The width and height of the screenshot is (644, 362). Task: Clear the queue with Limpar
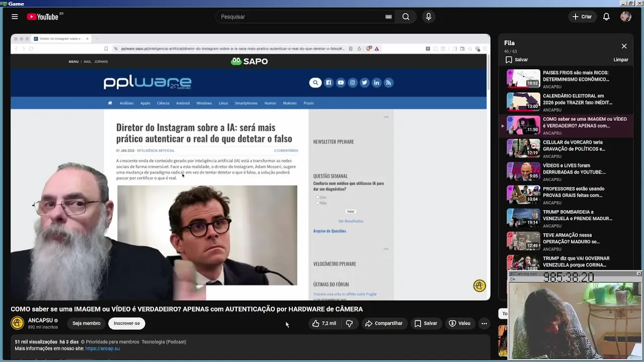click(621, 60)
